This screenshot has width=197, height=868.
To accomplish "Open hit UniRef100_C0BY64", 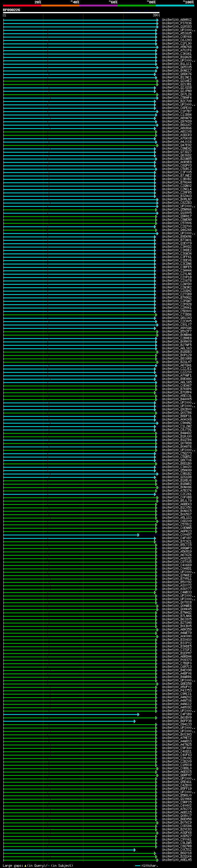I will click(177, 37).
